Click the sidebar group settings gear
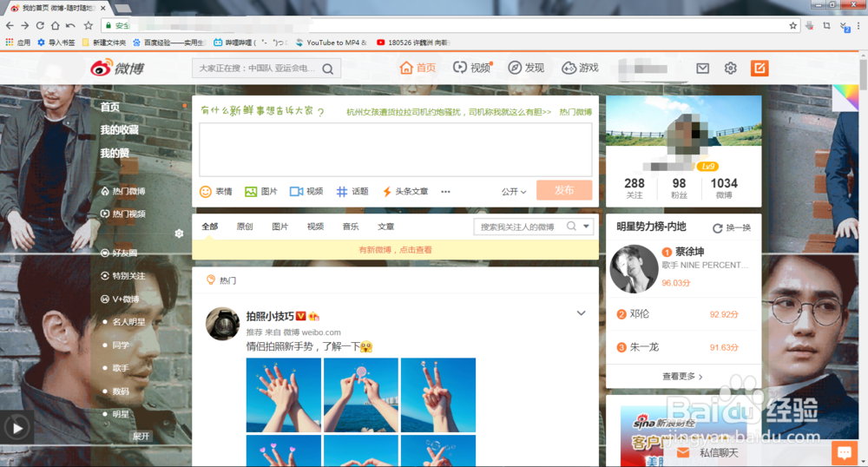Screen dimensions: 868x467 179,233
